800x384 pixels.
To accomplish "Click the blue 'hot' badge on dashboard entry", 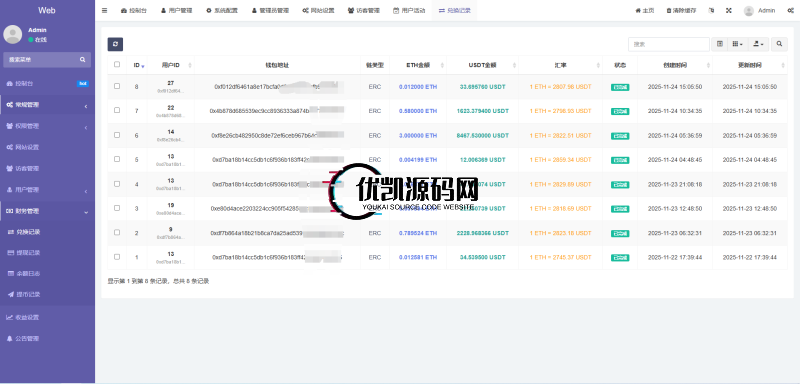I will (x=83, y=83).
